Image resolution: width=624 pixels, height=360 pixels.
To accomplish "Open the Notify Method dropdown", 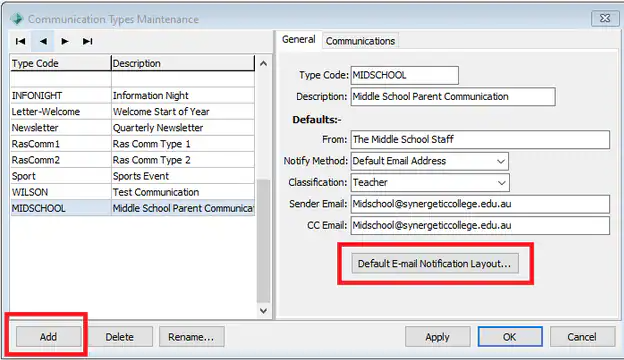I will (501, 161).
